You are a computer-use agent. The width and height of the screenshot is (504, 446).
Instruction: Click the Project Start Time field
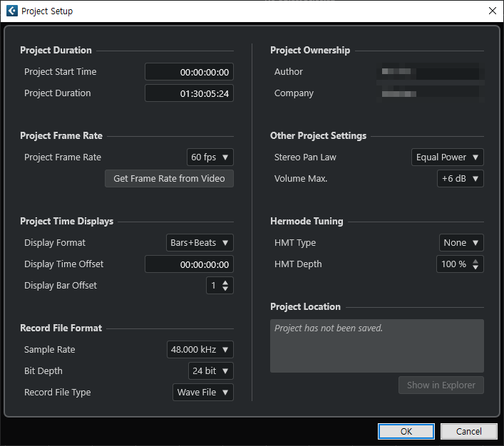(189, 72)
